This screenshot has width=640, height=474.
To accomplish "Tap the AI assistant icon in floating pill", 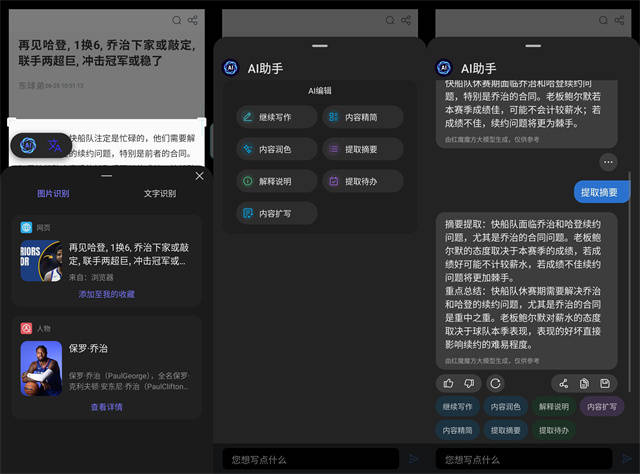I will click(x=28, y=145).
